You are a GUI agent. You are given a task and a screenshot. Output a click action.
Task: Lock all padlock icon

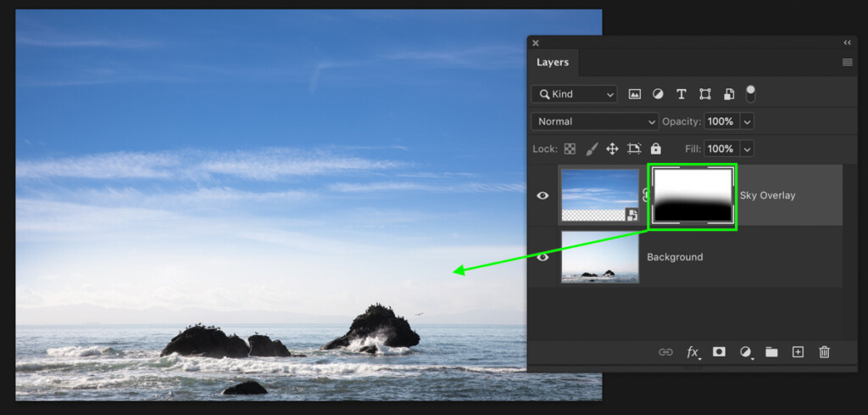(656, 149)
